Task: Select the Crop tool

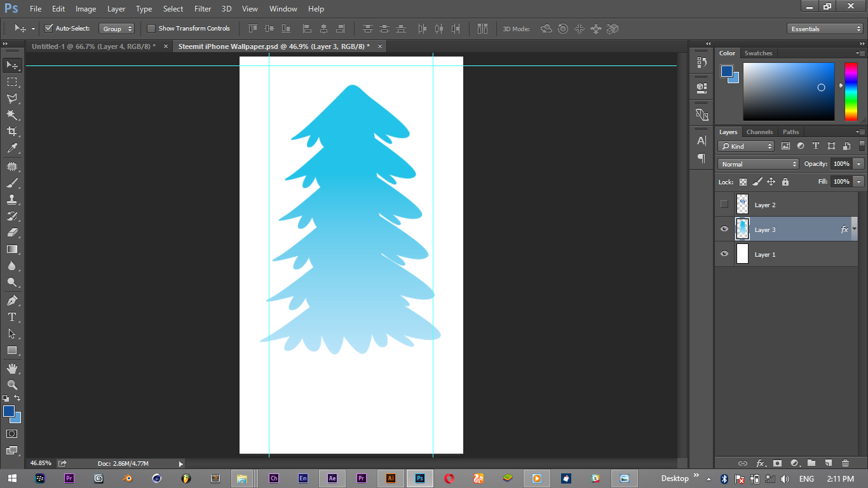Action: 12,132
